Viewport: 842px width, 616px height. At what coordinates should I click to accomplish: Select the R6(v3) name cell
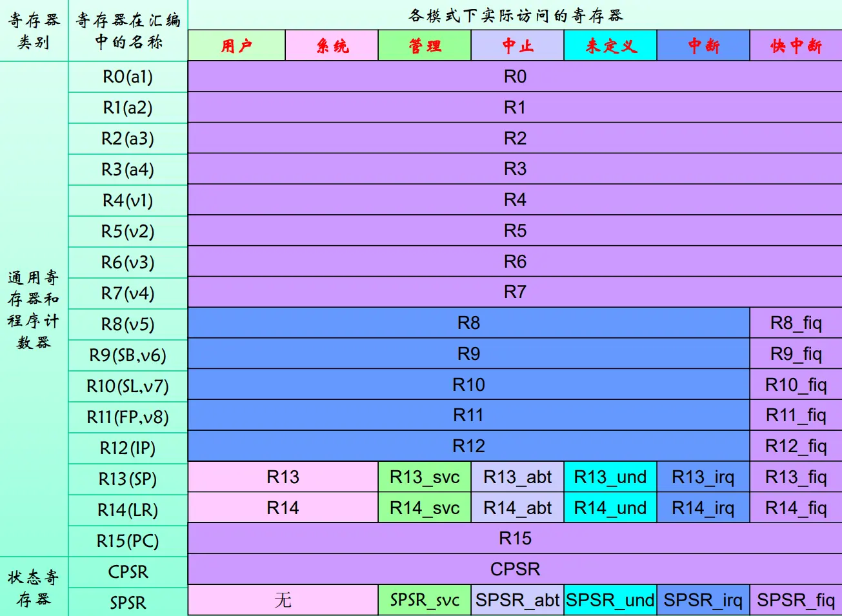[128, 263]
